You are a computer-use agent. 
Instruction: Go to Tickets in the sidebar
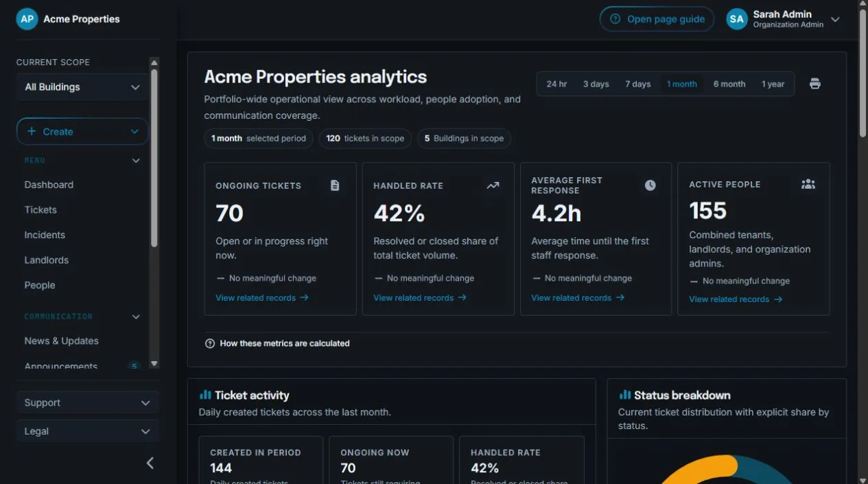pos(40,209)
